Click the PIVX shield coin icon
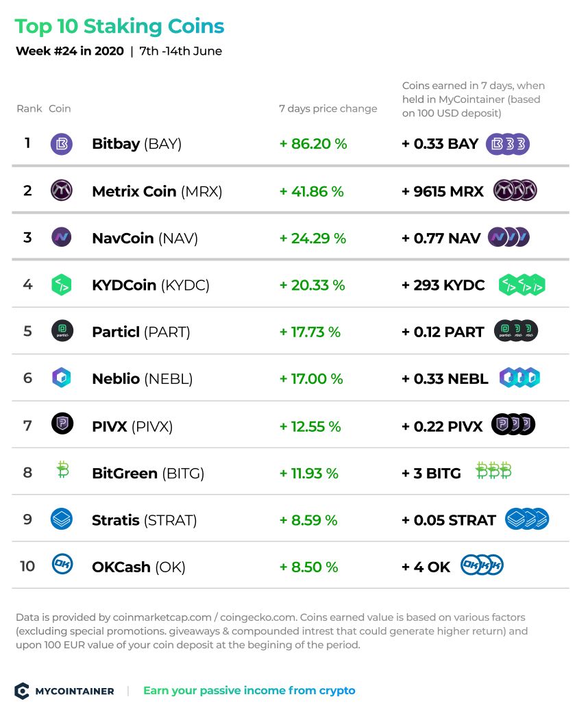Viewport: 588px width, 723px height. (x=62, y=424)
